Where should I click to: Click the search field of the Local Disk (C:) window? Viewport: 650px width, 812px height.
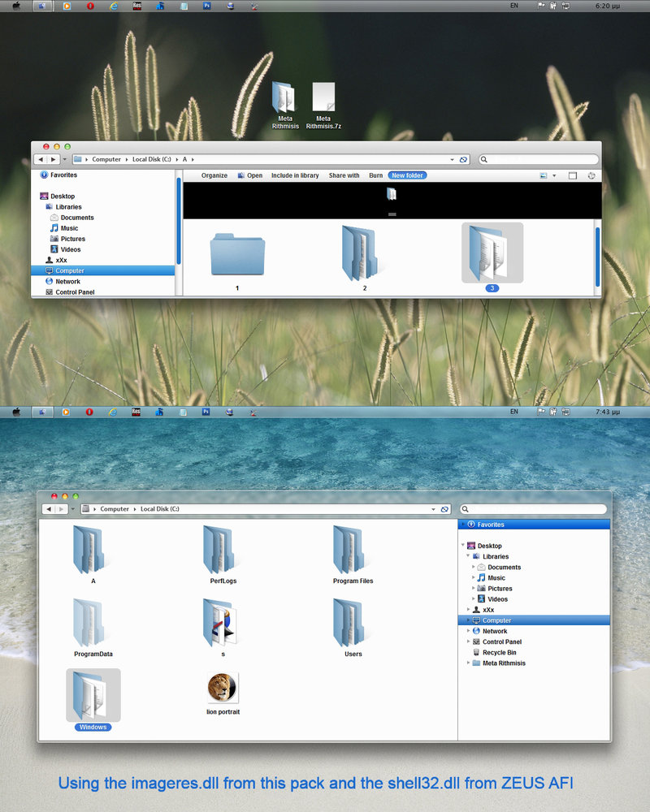(x=533, y=509)
